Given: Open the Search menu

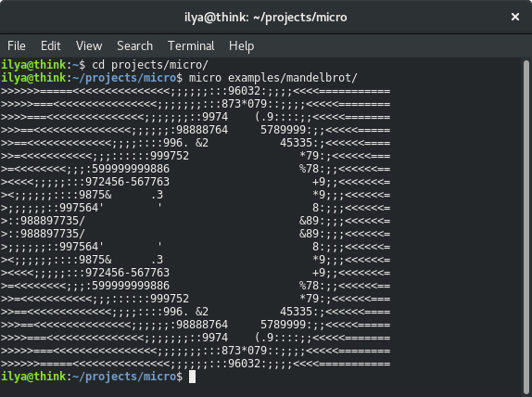Looking at the screenshot, I should 134,45.
